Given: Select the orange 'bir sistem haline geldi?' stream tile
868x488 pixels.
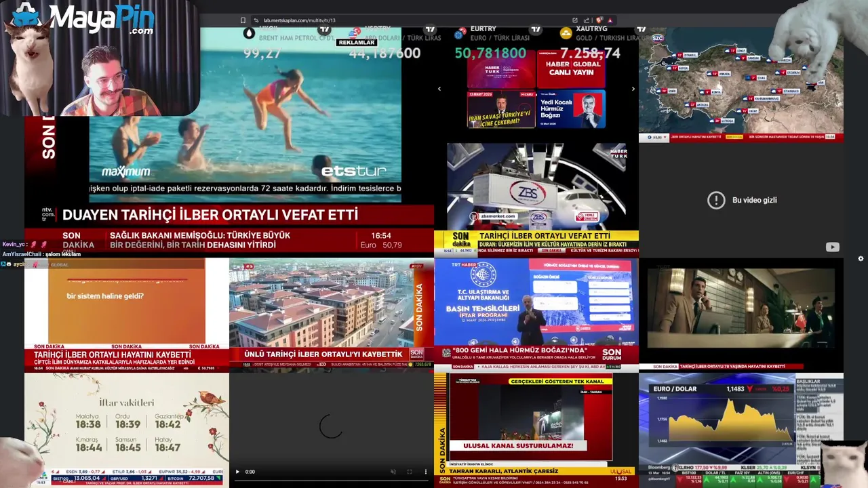Looking at the screenshot, I should [127, 314].
